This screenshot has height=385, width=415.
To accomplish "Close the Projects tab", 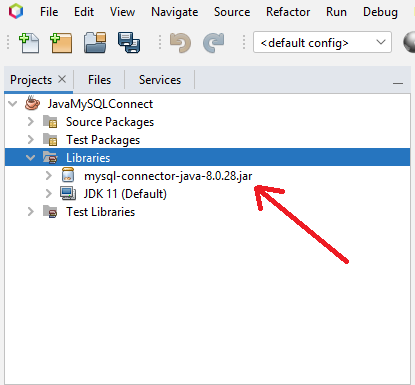I will pos(62,79).
